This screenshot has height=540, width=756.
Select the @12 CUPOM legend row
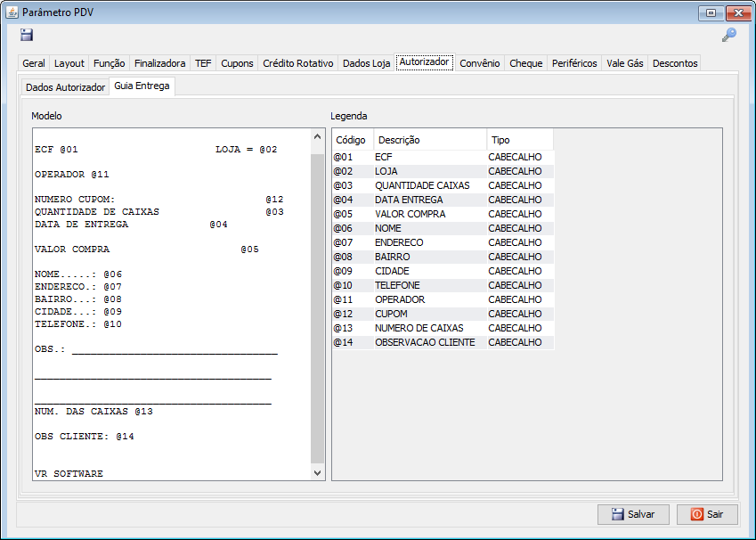pyautogui.click(x=443, y=314)
